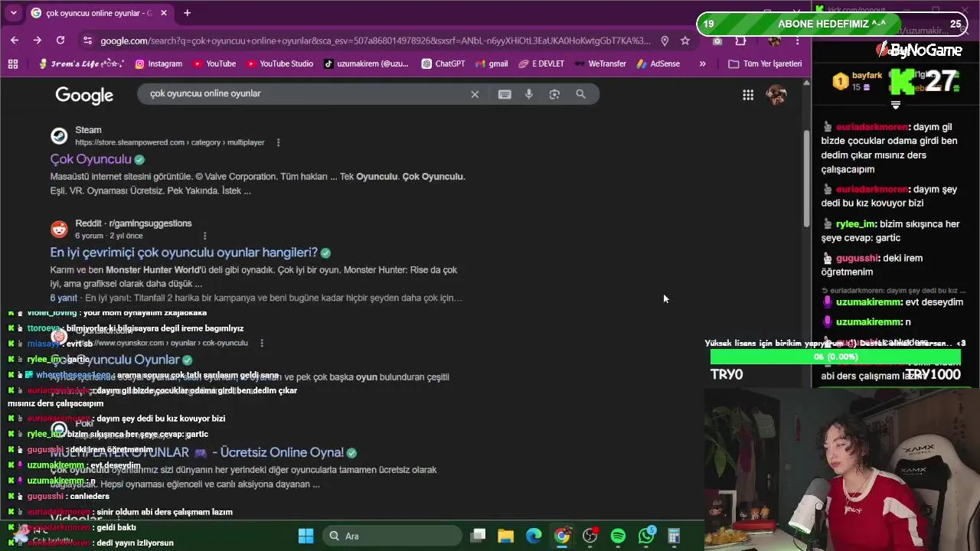Open the oyunskor.com result's three-dot menu
The image size is (980, 551).
click(261, 343)
